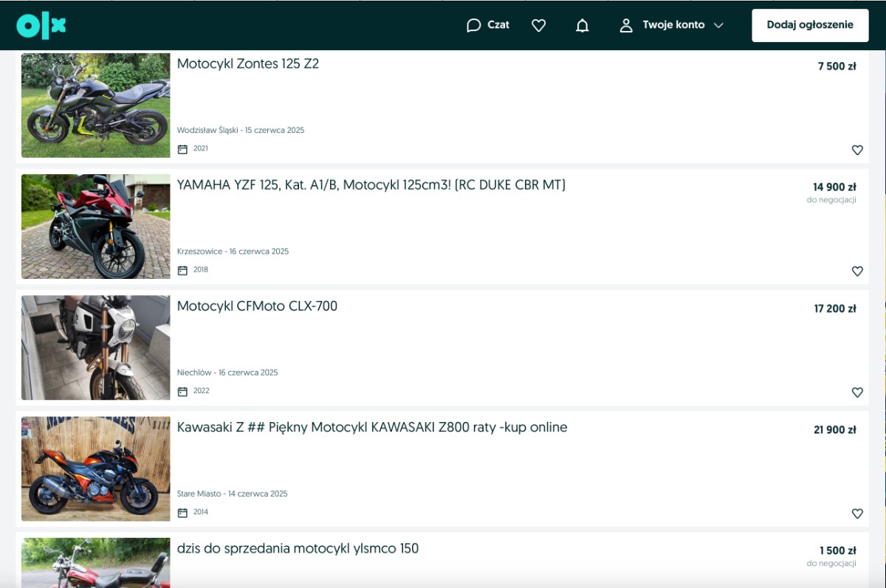
Task: Open saved favorites heart in header
Action: click(539, 25)
